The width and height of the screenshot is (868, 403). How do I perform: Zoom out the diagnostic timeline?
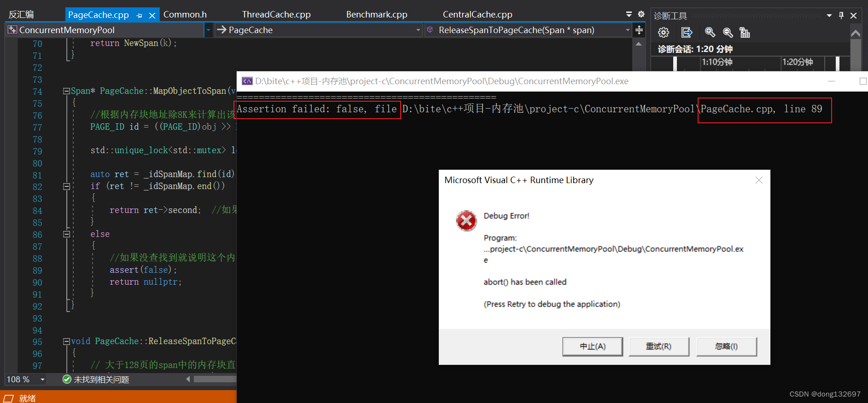[x=728, y=33]
